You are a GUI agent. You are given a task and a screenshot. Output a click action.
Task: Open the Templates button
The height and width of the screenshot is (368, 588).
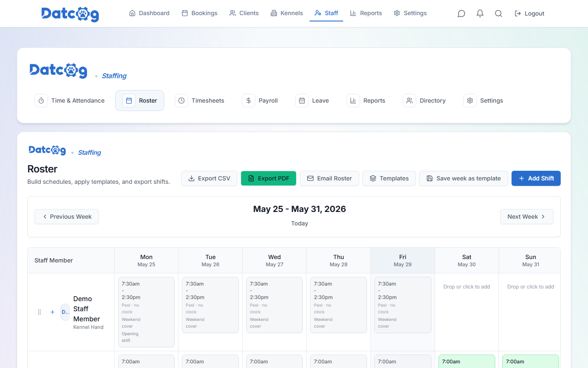pos(389,178)
